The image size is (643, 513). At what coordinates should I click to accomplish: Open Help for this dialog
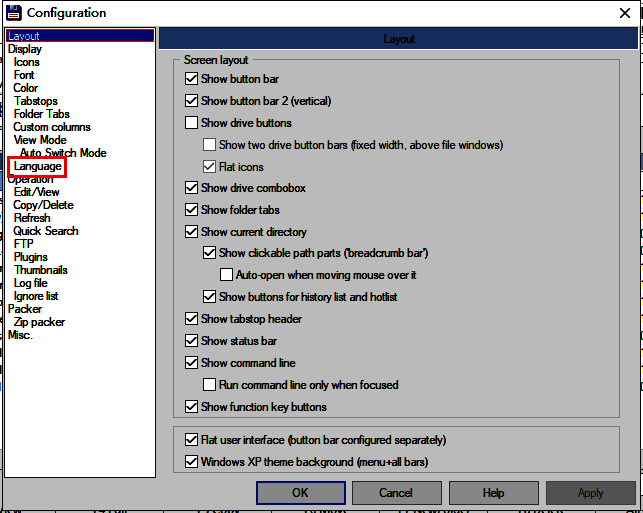493,493
